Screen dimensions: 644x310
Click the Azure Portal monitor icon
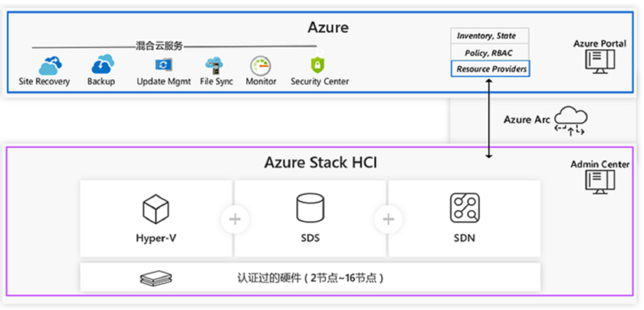(x=598, y=61)
